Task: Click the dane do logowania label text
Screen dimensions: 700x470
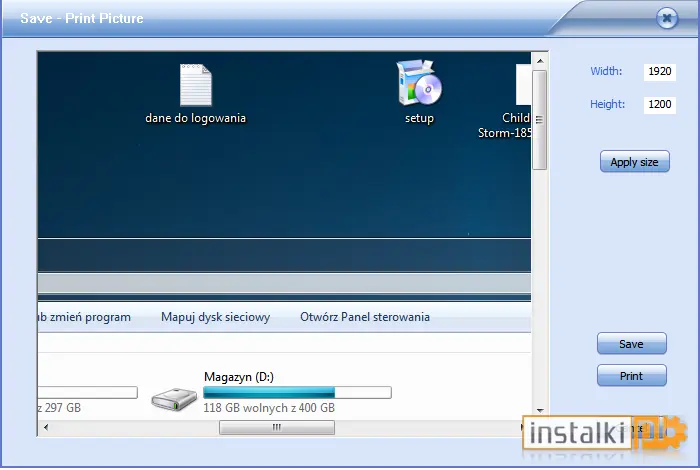Action: click(196, 118)
